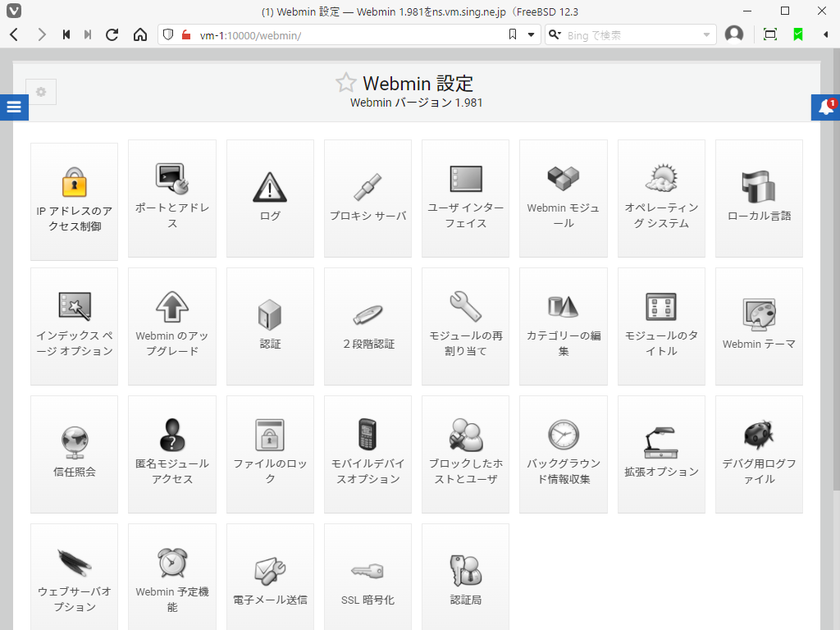Open ポートとアドレス module
The height and width of the screenshot is (630, 840).
[172, 199]
